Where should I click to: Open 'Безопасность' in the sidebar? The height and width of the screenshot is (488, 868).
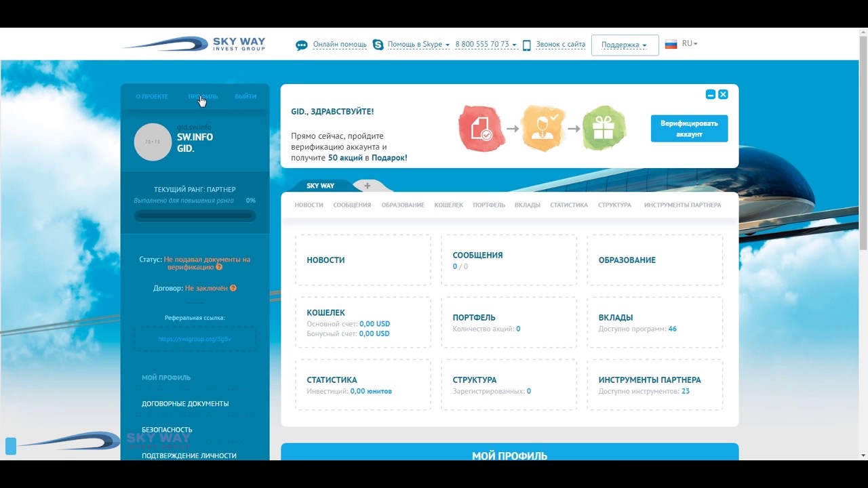pyautogui.click(x=167, y=430)
